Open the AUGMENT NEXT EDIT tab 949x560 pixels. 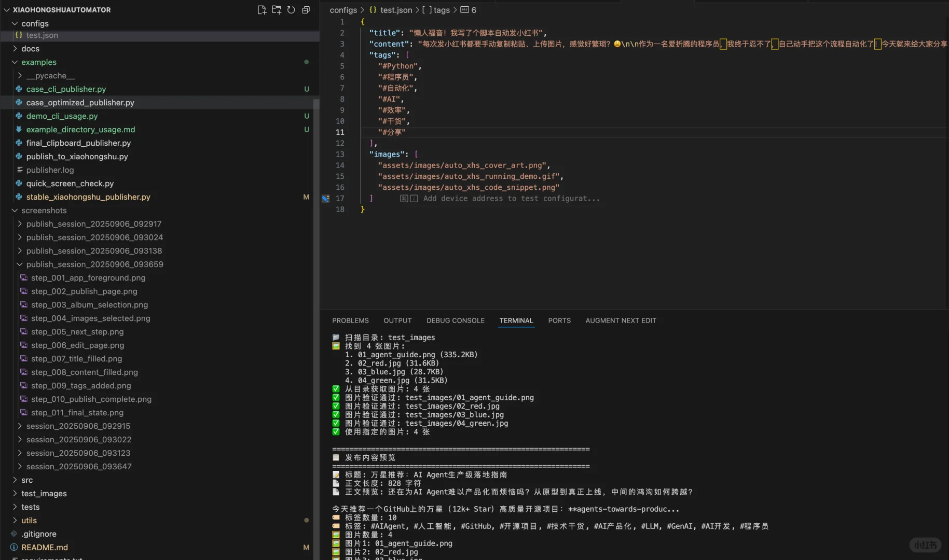point(621,320)
